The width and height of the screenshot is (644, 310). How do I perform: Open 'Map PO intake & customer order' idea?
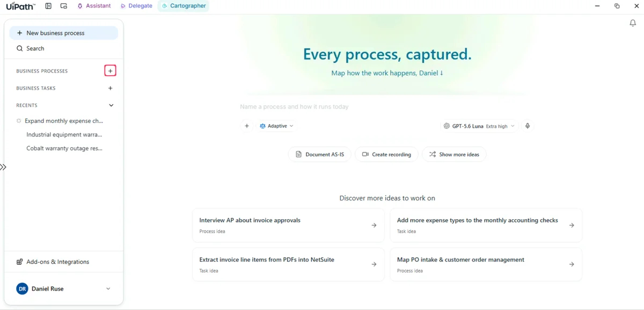486,264
